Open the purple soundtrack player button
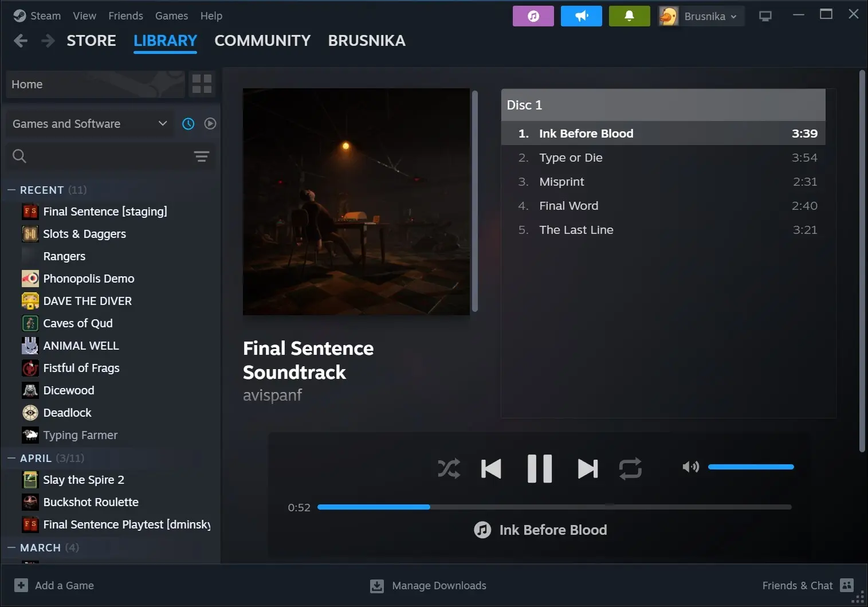This screenshot has width=868, height=607. point(533,16)
